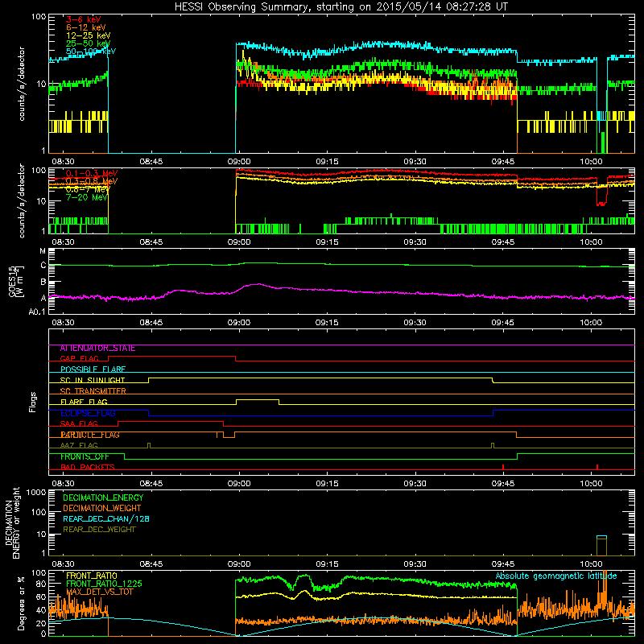Click the 'Degrees or %' axis label
This screenshot has height=644, width=644.
pos(21,603)
